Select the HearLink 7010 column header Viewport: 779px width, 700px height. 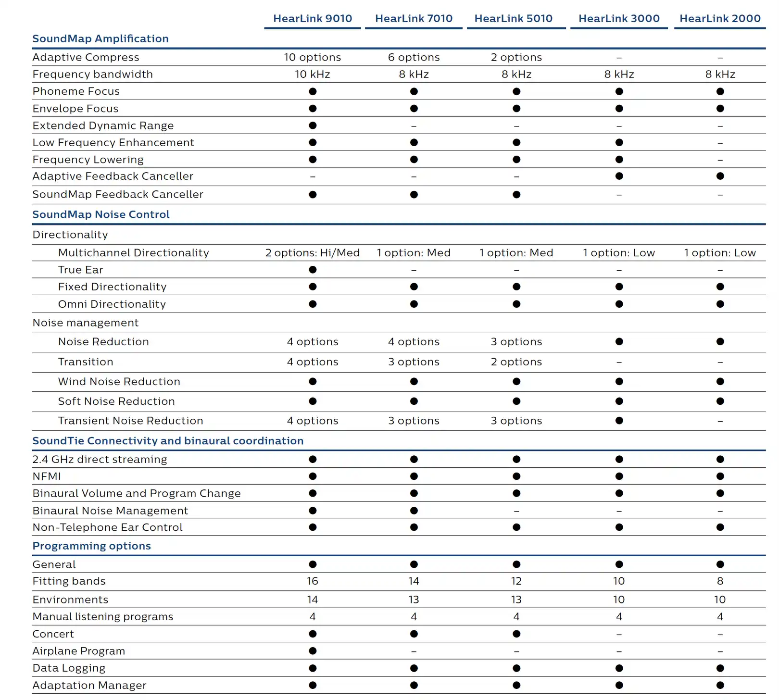(414, 19)
